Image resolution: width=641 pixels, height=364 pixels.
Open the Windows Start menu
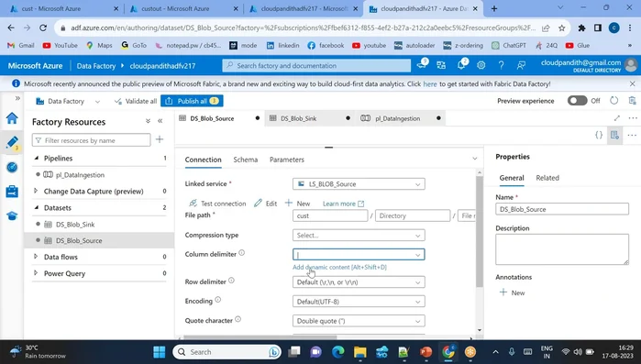point(159,352)
